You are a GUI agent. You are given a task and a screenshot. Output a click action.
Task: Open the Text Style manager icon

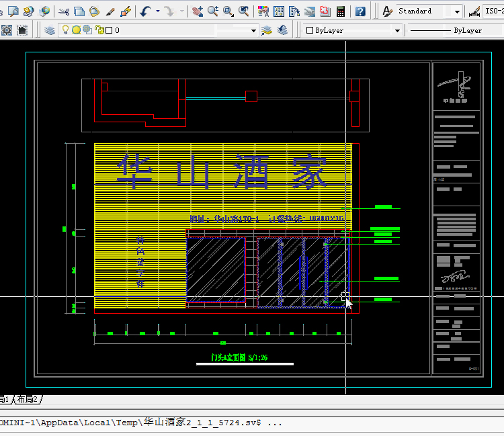click(387, 11)
